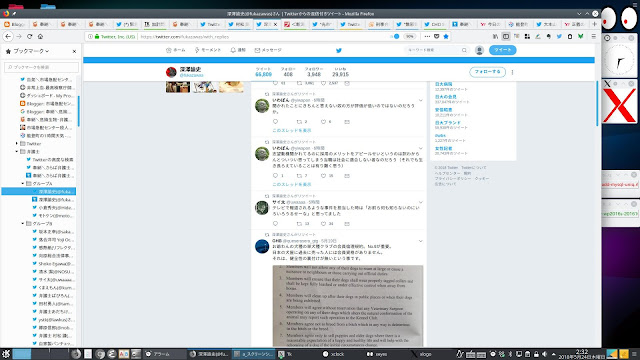This screenshot has width=640, height=360.
Task: Click the search magnifier in Twitter search
Action: click(464, 50)
